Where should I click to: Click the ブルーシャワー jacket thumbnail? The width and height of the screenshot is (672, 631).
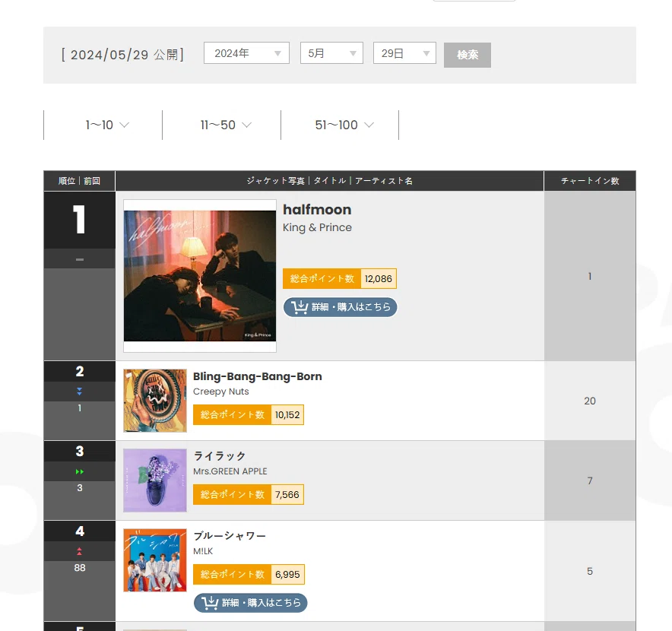[155, 560]
